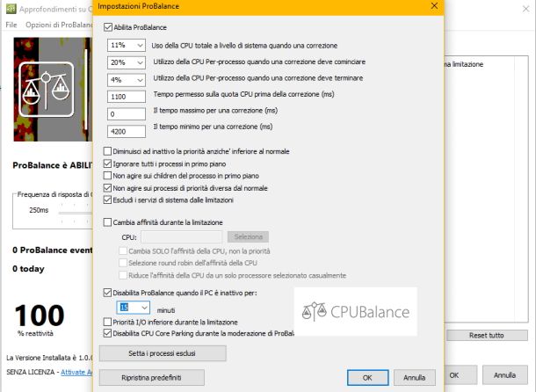Image resolution: width=536 pixels, height=392 pixels.
Task: Click the 4200 ms minimum correction time field
Action: pos(127,132)
